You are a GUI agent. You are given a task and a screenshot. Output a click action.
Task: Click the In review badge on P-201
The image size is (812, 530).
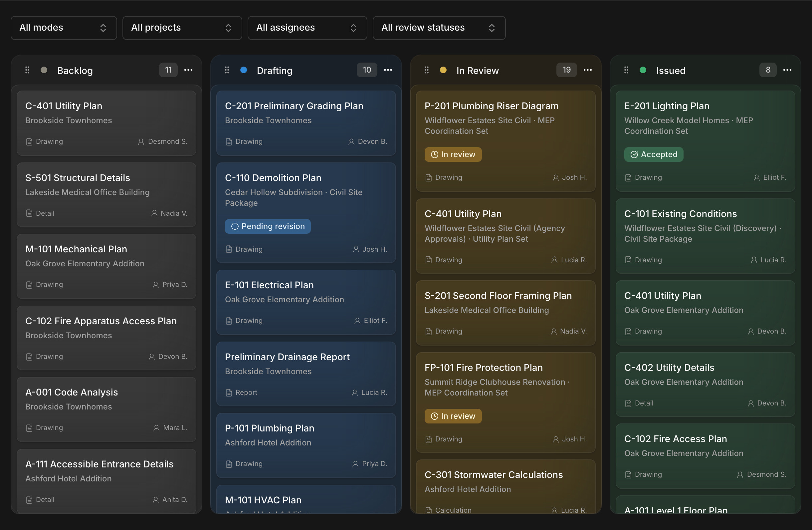click(453, 154)
